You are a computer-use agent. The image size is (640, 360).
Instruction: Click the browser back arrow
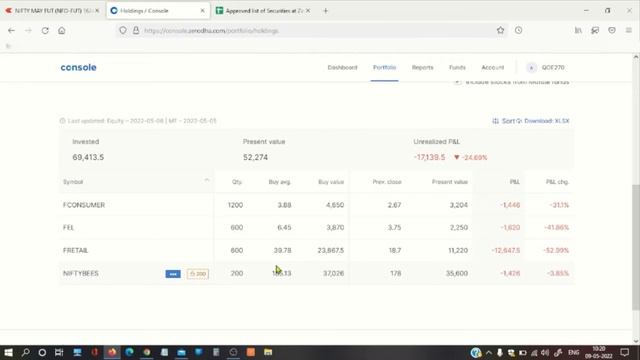pyautogui.click(x=11, y=31)
